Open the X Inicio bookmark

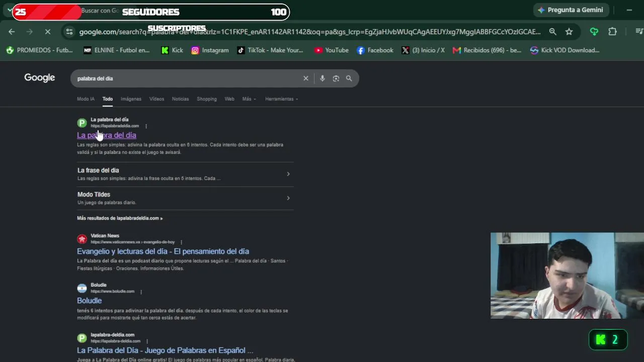point(423,50)
